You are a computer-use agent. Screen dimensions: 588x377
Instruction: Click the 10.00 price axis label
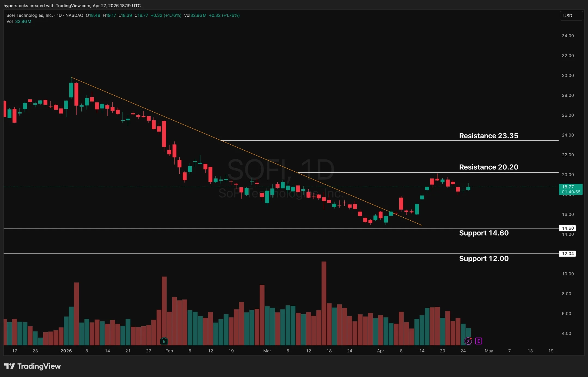pyautogui.click(x=568, y=274)
